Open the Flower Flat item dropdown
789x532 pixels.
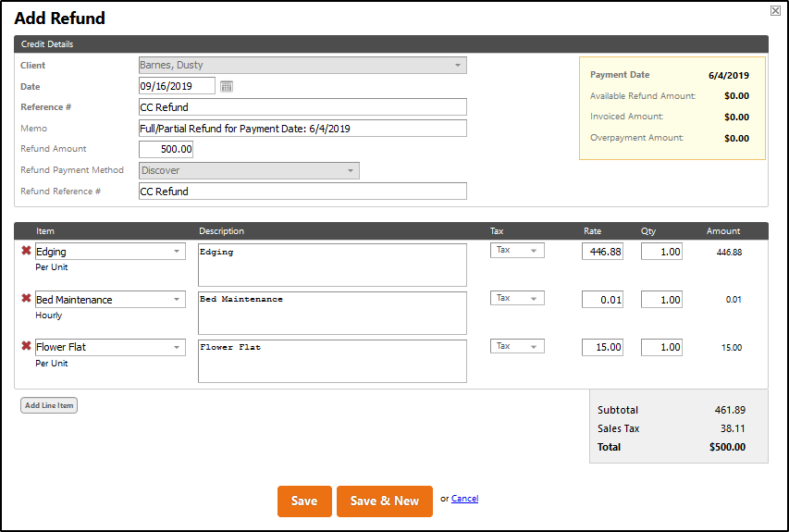(x=177, y=348)
